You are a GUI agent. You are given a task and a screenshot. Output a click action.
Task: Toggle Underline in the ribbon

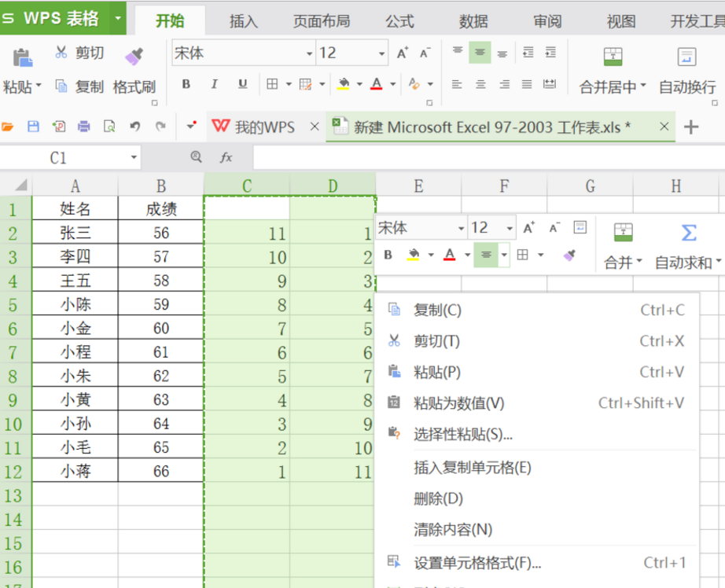click(x=242, y=84)
